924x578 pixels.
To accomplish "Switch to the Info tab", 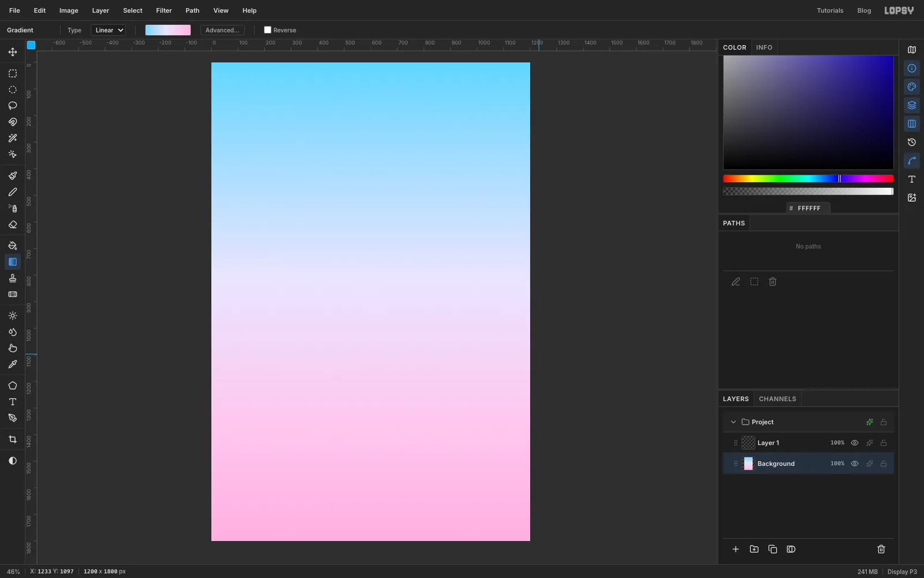I will pos(764,47).
